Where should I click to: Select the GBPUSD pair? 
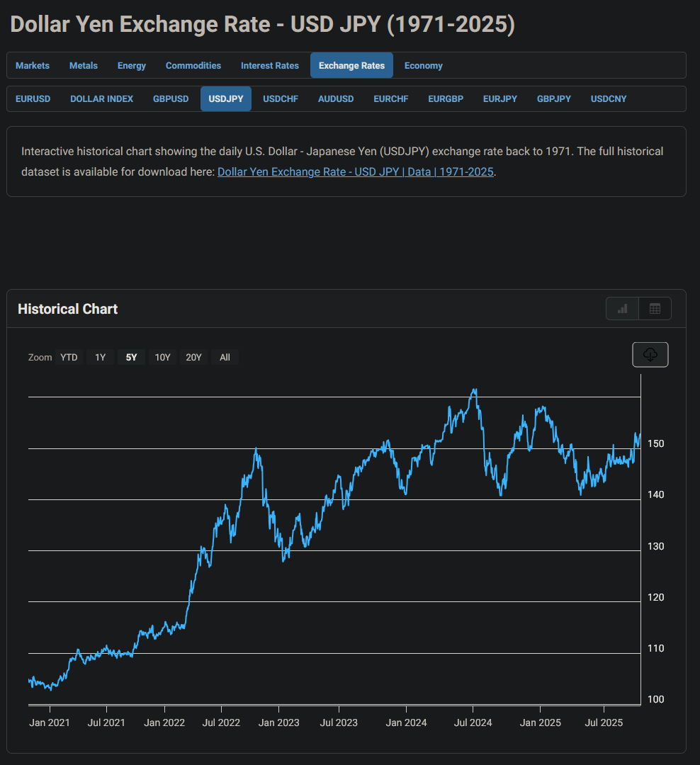[170, 99]
